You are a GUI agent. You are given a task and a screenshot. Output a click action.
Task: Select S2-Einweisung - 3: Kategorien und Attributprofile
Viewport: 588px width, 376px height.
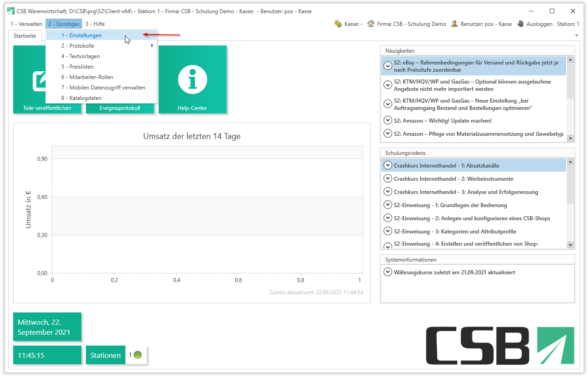click(474, 232)
